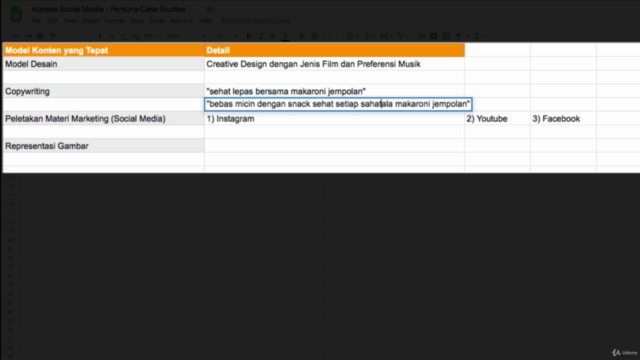640x360 pixels.
Task: Click the Undo arrow in the toolbar
Action: click(x=16, y=36)
